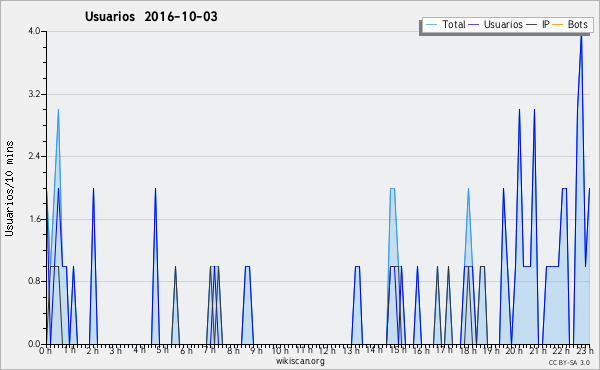Click the '12 h' x-axis label
The width and height of the screenshot is (600, 370).
tap(328, 350)
